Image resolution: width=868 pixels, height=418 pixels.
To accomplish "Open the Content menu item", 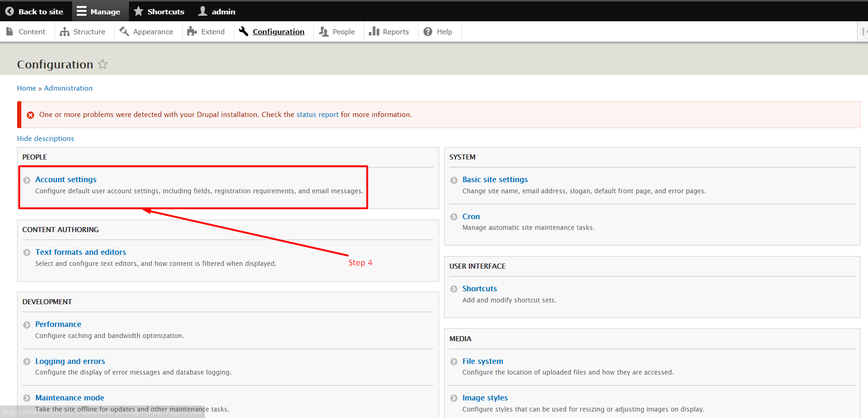I will 26,31.
